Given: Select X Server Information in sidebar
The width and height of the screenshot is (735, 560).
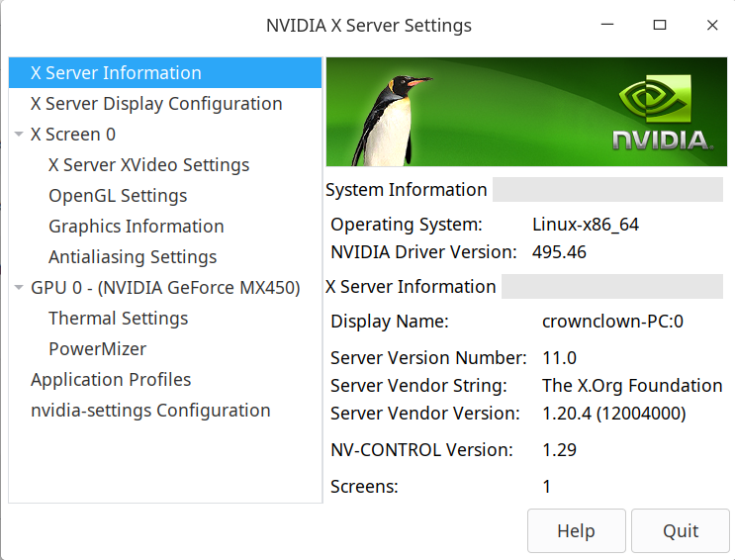Looking at the screenshot, I should pyautogui.click(x=116, y=73).
